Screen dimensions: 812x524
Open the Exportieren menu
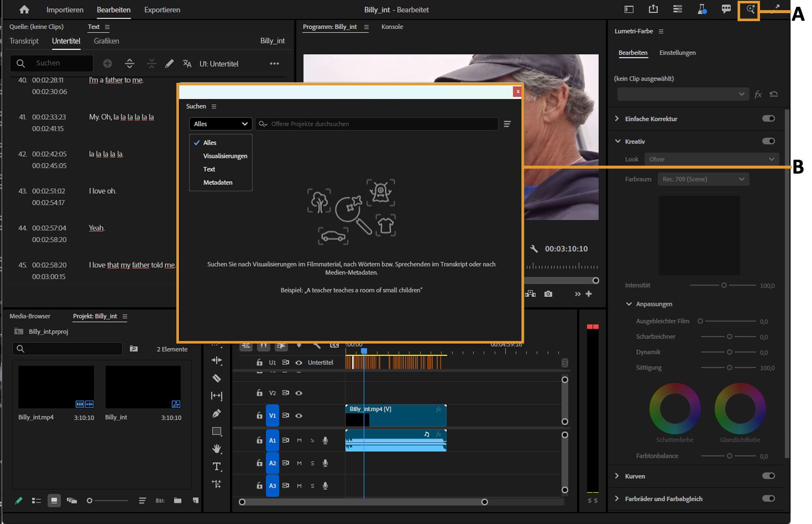[162, 10]
